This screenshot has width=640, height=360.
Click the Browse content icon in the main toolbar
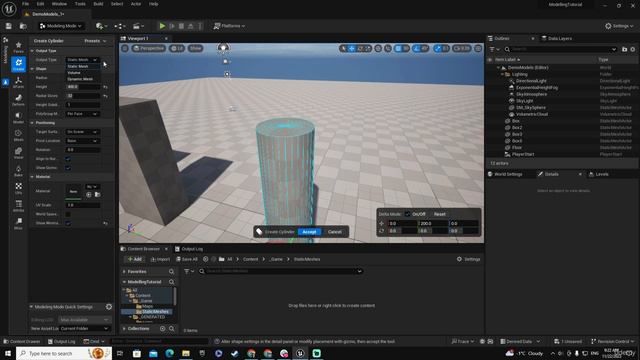(23, 26)
